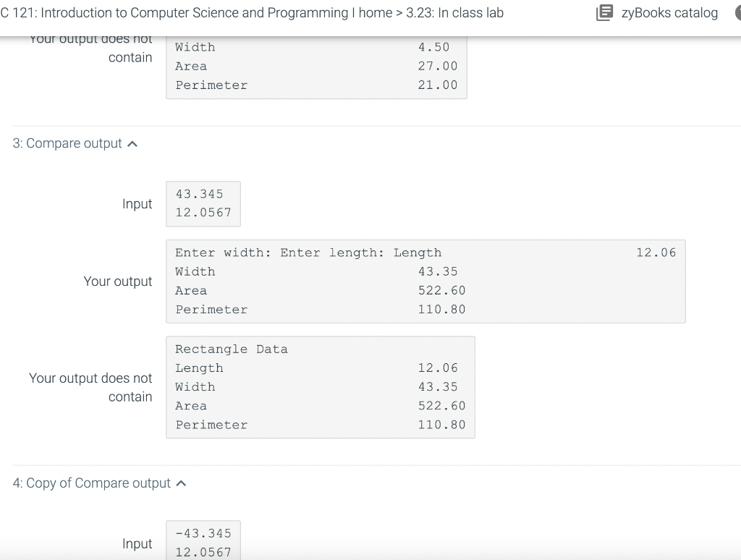Collapse the '4: Copy of Compare output' section
This screenshot has height=560, width=741.
pos(183,483)
